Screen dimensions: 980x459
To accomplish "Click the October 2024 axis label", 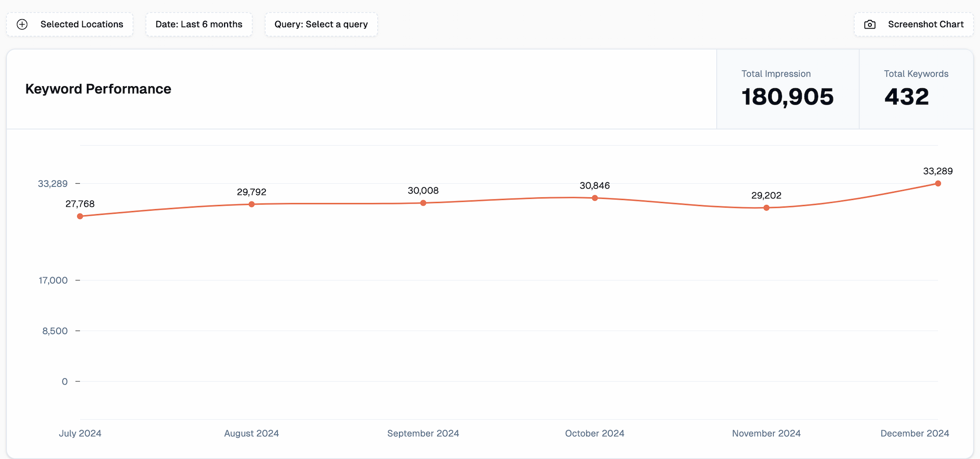I will point(595,433).
